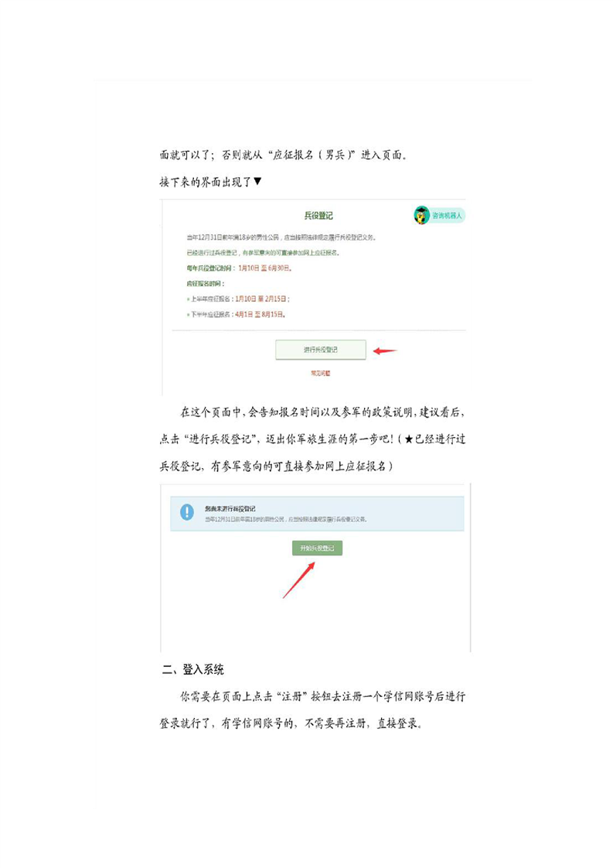Click the first line mentioning 应征报名（男兵）
Image resolution: width=613 pixels, height=868 pixels.
pyautogui.click(x=284, y=155)
